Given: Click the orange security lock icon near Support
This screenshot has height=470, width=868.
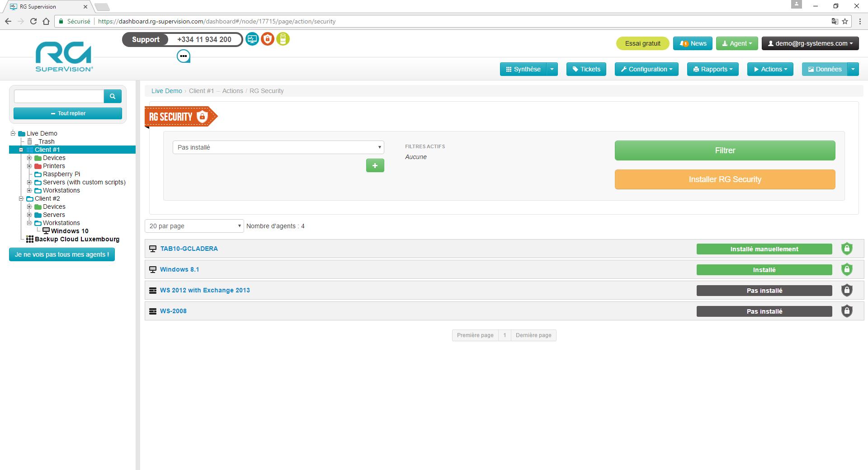Looking at the screenshot, I should click(x=268, y=39).
